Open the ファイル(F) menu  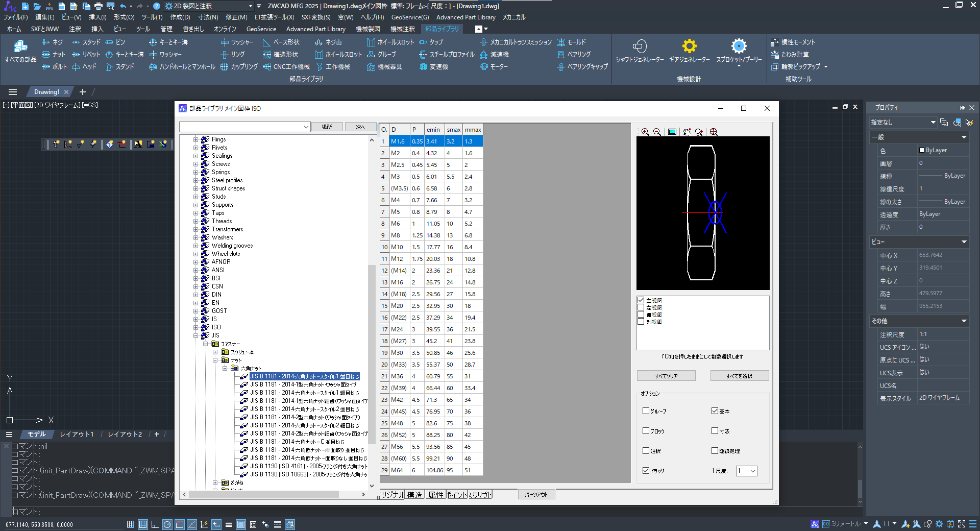[x=15, y=17]
